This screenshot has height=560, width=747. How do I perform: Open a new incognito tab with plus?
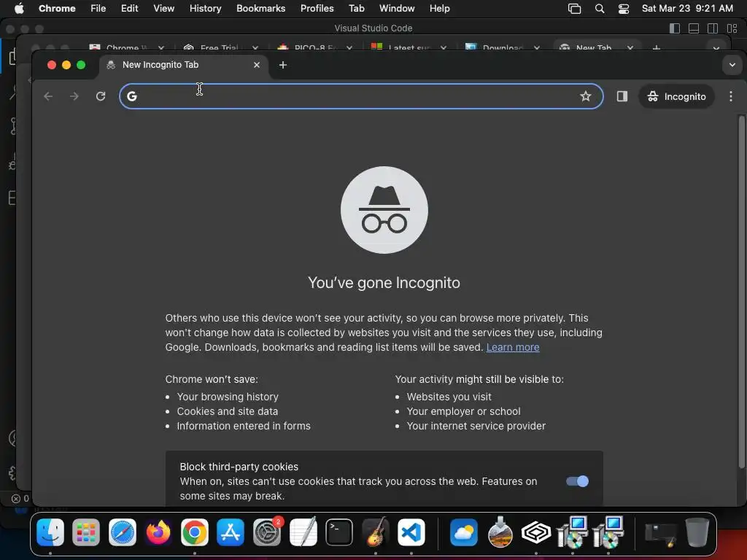click(283, 65)
